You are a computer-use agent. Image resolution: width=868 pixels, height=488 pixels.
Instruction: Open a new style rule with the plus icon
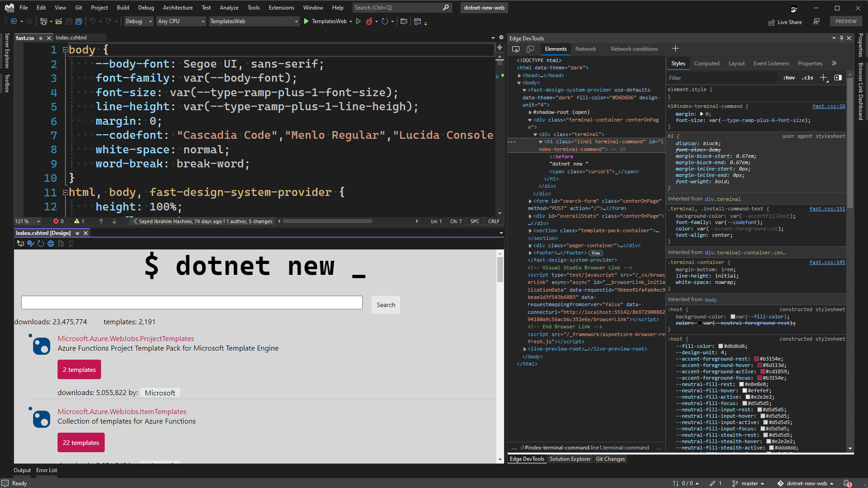(x=824, y=78)
